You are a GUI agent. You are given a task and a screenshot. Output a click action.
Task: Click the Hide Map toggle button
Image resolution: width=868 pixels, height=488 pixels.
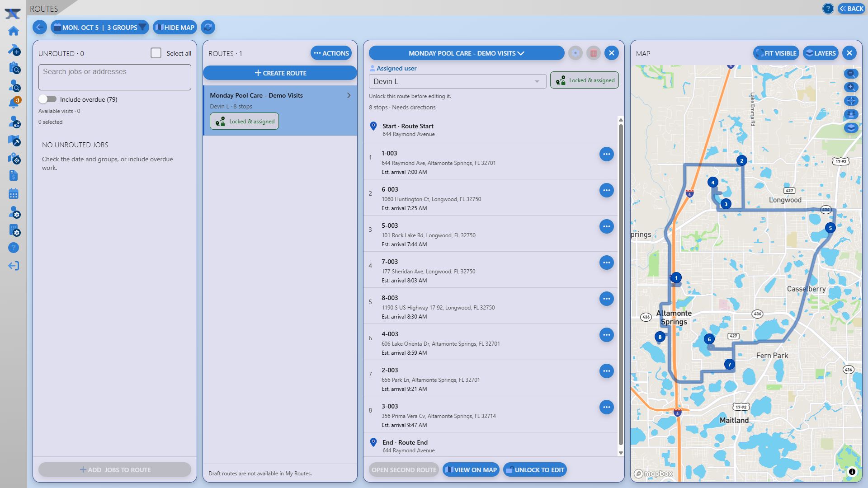(175, 27)
